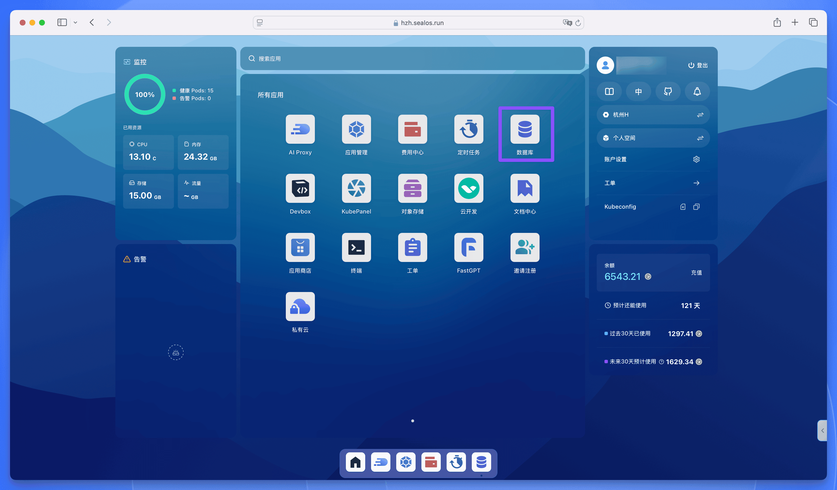This screenshot has width=837, height=490.
Task: Download the Kubeconfig file
Action: (x=683, y=207)
